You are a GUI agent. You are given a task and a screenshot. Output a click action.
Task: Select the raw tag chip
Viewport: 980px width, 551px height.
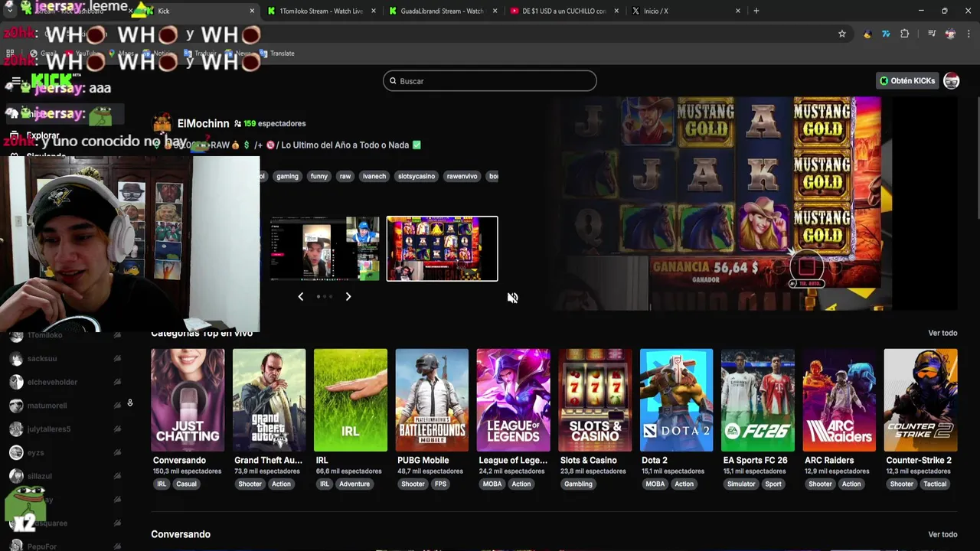pos(345,176)
